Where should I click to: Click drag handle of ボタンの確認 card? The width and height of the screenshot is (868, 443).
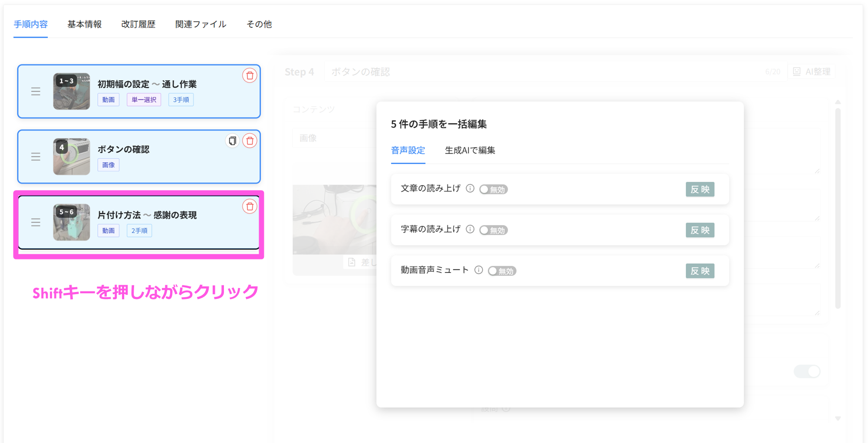click(x=36, y=157)
